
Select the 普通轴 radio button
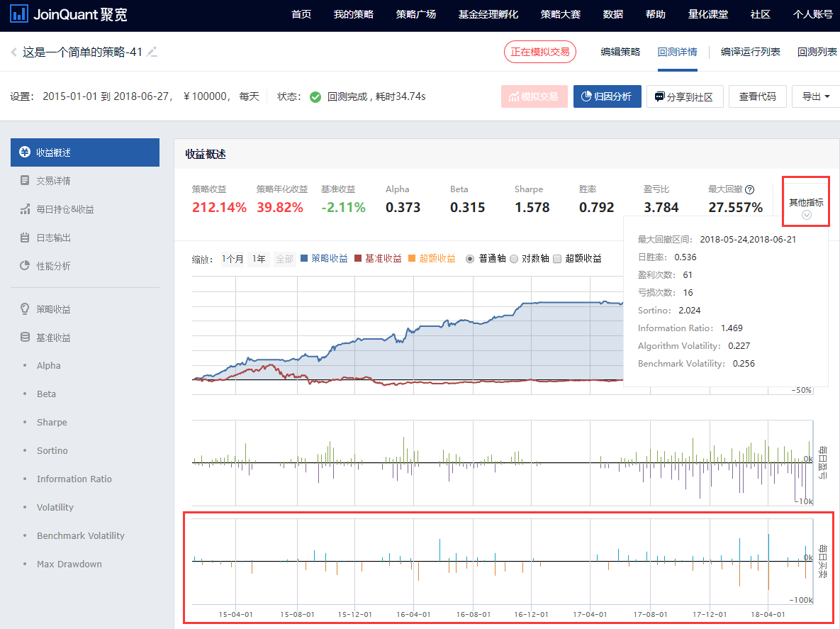[470, 259]
